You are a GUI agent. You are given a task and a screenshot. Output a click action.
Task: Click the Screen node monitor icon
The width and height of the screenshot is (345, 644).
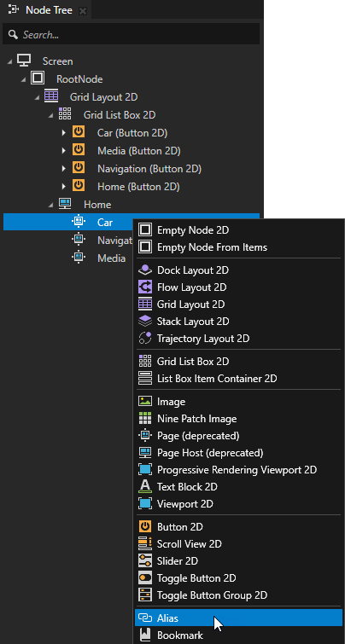click(24, 61)
